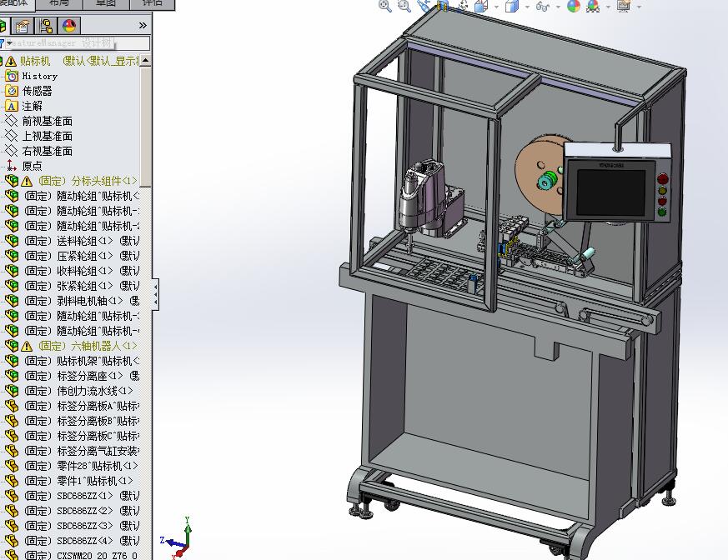This screenshot has width=728, height=560.
Task: Select 张紧轮组<1> tree item
Action: [81, 286]
